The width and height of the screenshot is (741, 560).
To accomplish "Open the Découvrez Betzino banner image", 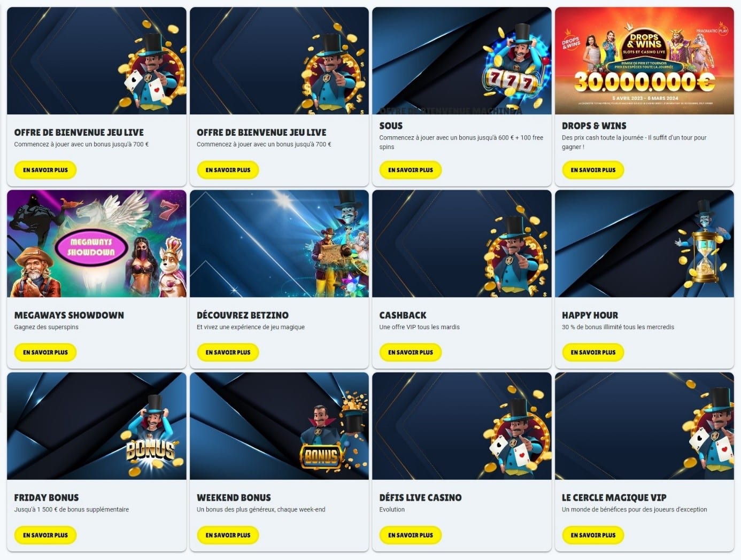I will 279,244.
